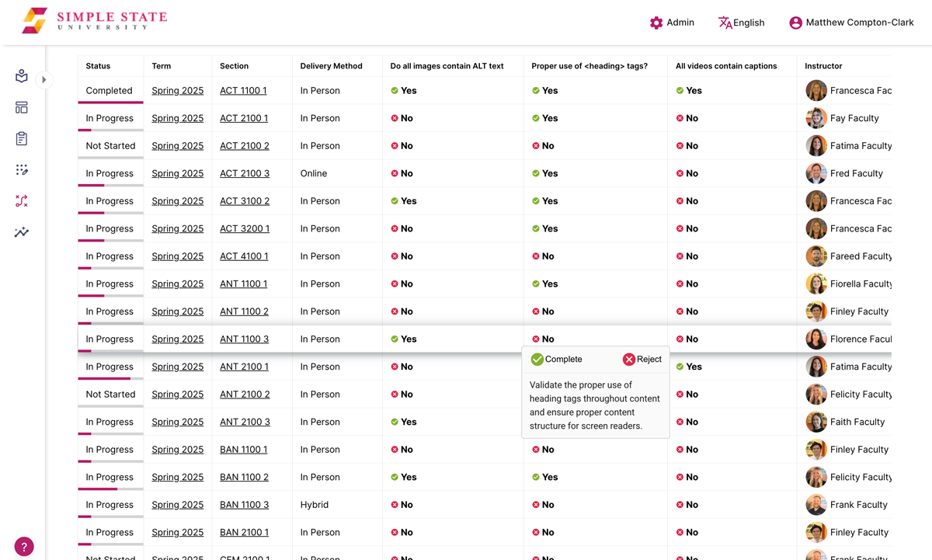Click the Status column header
This screenshot has height=560, width=932.
pyautogui.click(x=98, y=66)
